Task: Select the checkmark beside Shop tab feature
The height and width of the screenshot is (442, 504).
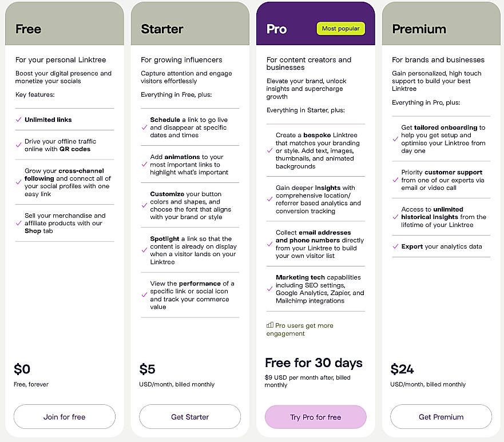Action: point(19,223)
